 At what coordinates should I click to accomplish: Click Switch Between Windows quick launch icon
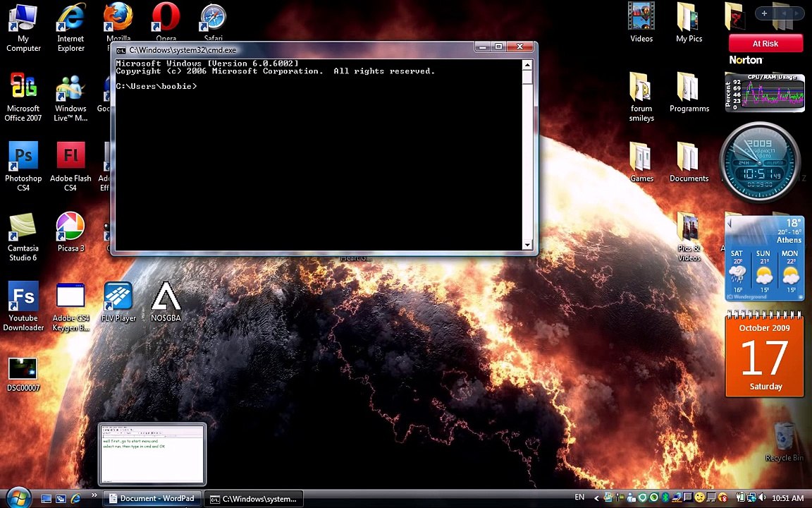point(61,499)
